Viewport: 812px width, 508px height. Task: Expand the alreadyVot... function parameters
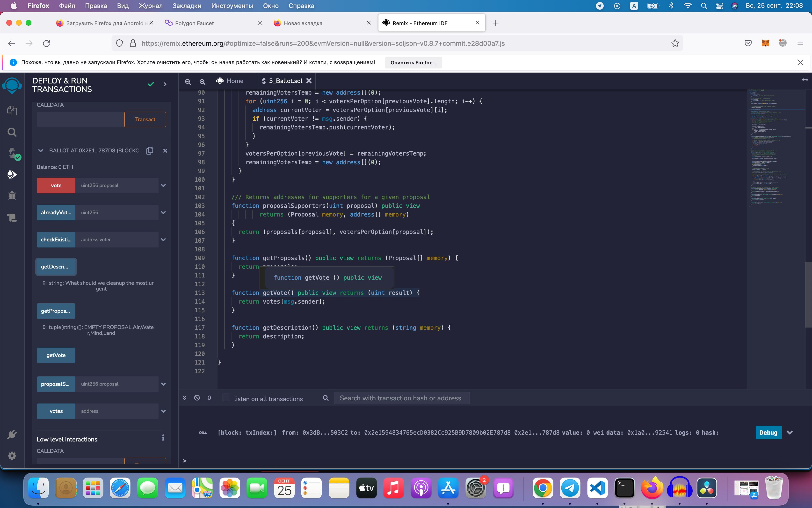(163, 212)
